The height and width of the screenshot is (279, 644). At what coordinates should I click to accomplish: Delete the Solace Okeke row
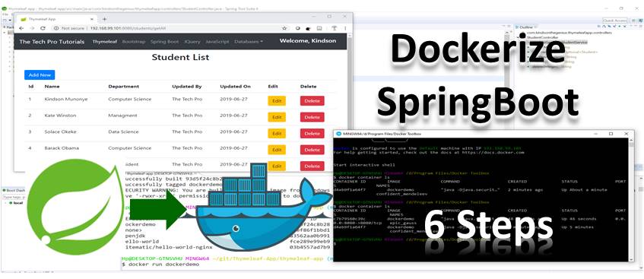tap(312, 134)
